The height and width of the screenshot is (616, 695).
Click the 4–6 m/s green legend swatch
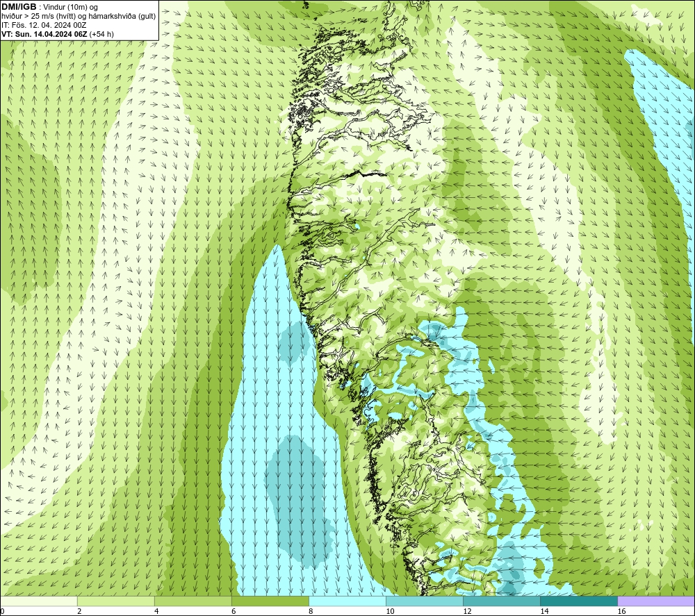193,601
